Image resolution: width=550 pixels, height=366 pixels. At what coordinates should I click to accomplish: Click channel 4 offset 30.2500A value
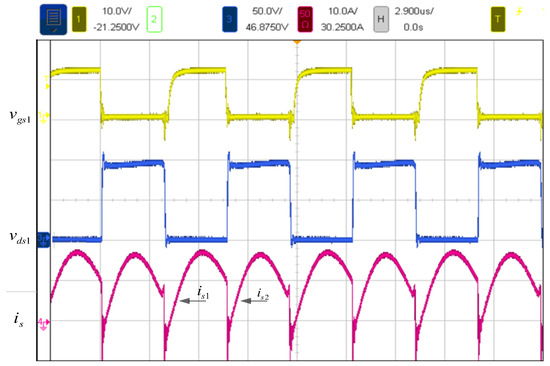click(x=342, y=27)
